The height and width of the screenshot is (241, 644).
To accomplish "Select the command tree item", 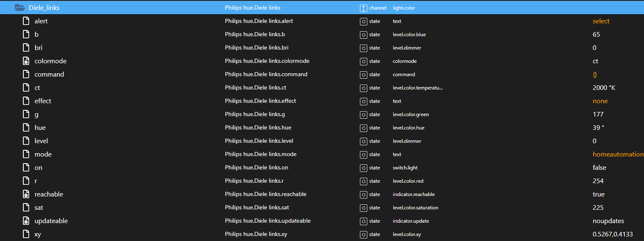I will pyautogui.click(x=49, y=75).
